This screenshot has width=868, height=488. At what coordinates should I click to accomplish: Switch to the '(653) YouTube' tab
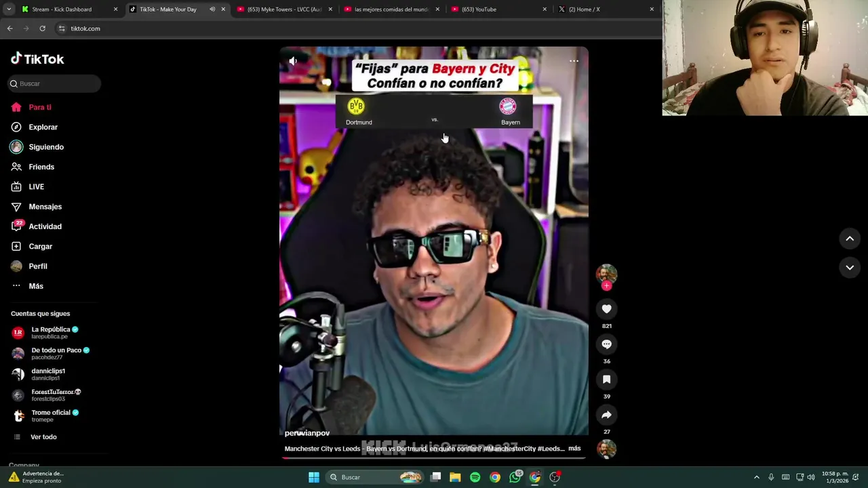(499, 9)
